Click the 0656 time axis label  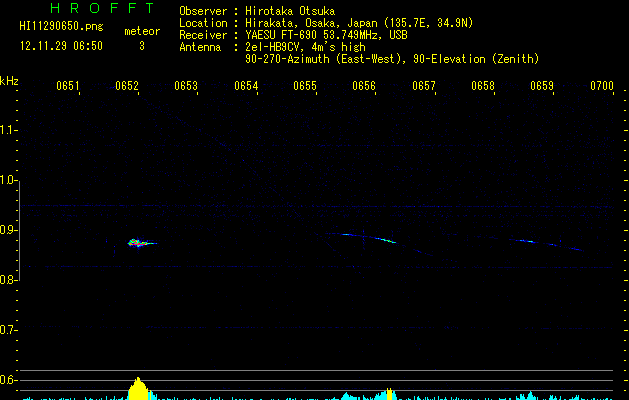pyautogui.click(x=364, y=86)
